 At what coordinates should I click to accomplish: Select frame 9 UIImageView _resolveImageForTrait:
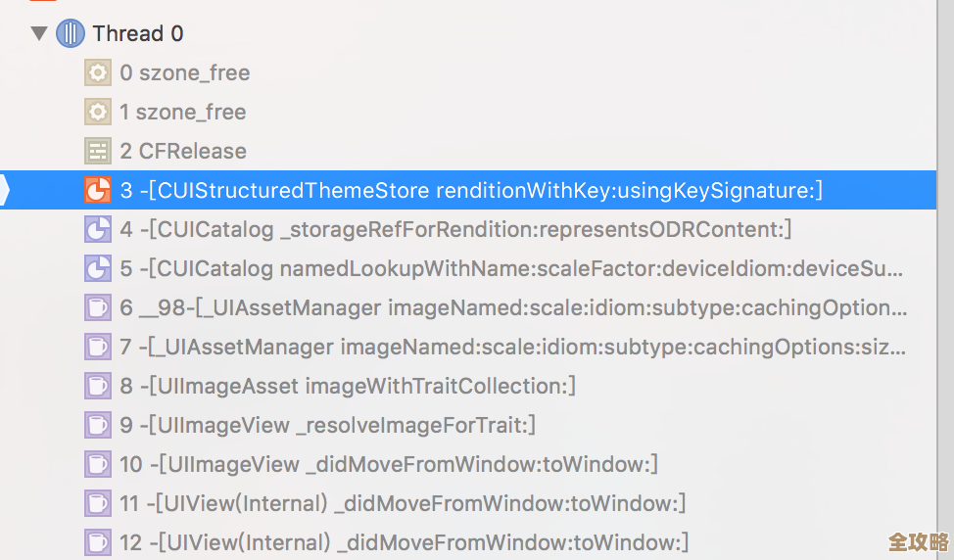pyautogui.click(x=327, y=425)
